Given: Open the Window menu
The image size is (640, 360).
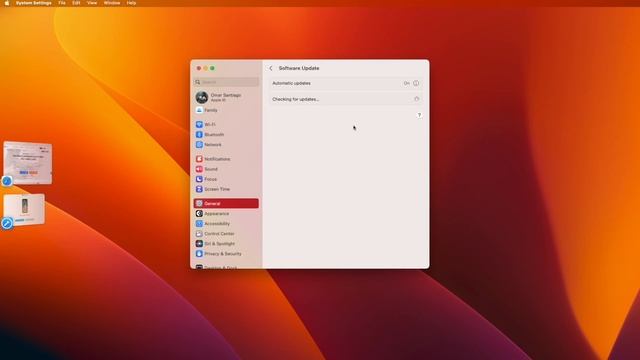Looking at the screenshot, I should pos(112,3).
